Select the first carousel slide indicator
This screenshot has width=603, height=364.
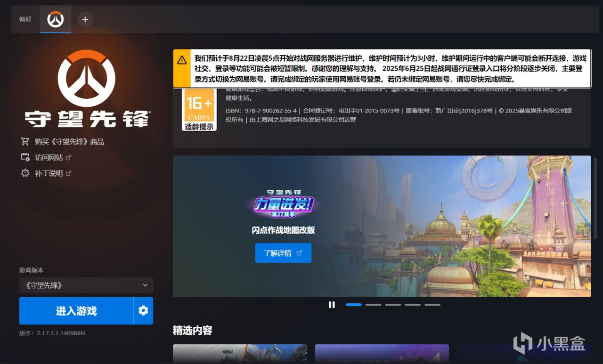point(354,305)
